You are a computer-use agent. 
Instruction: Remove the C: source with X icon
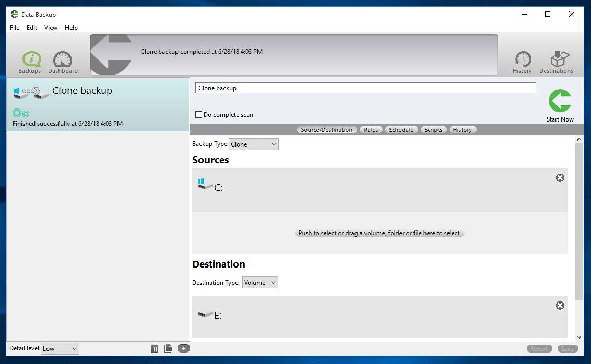pos(560,178)
